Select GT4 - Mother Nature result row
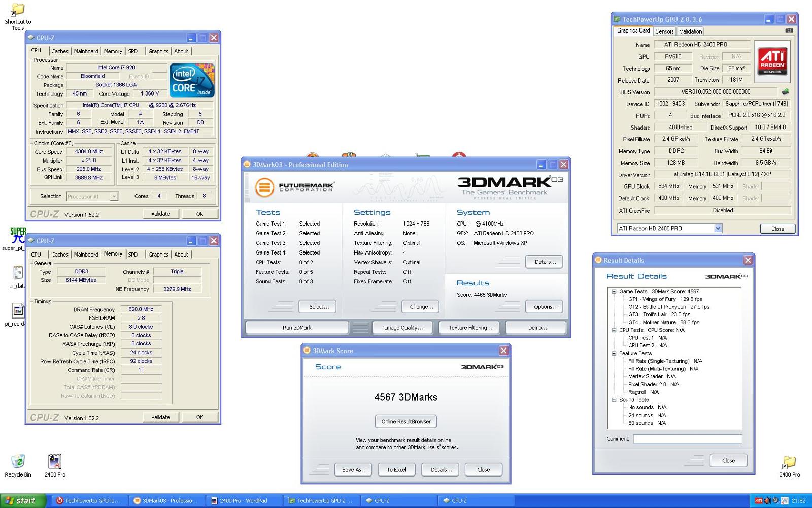This screenshot has width=812, height=508. [x=664, y=322]
